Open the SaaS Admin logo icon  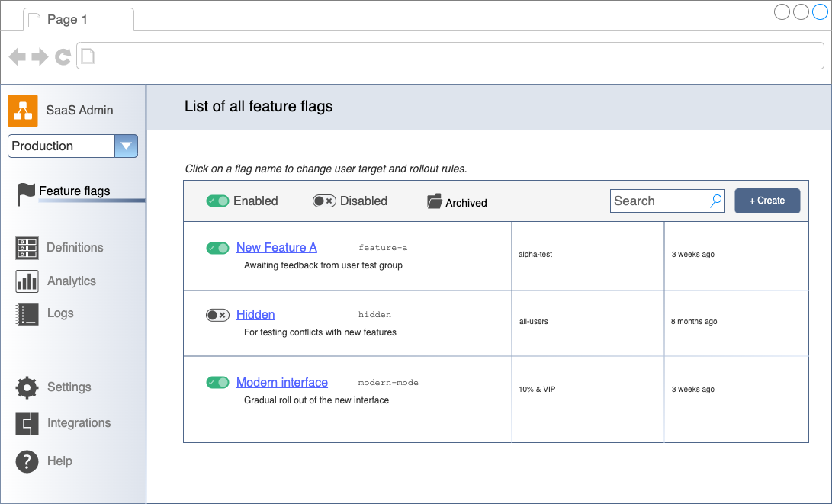click(x=23, y=111)
